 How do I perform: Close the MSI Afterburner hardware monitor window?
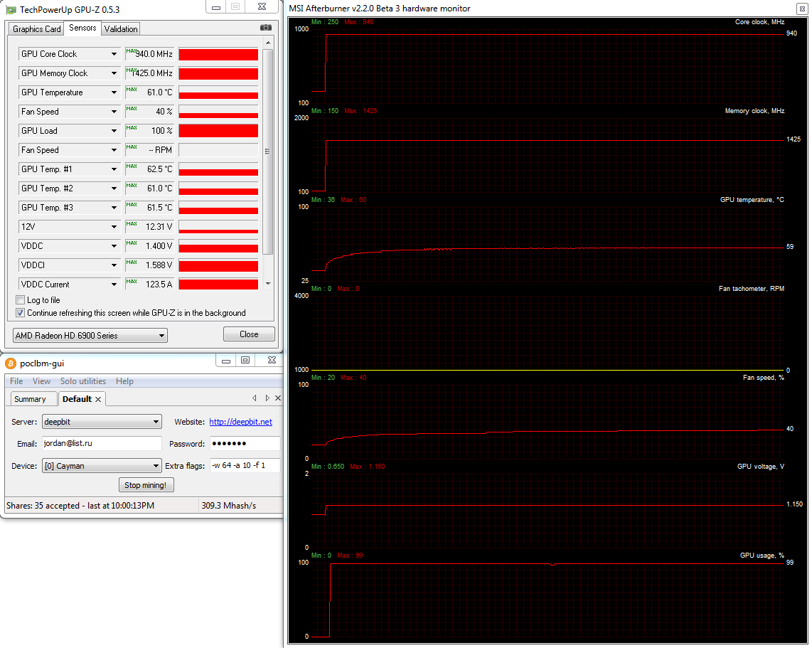point(801,9)
